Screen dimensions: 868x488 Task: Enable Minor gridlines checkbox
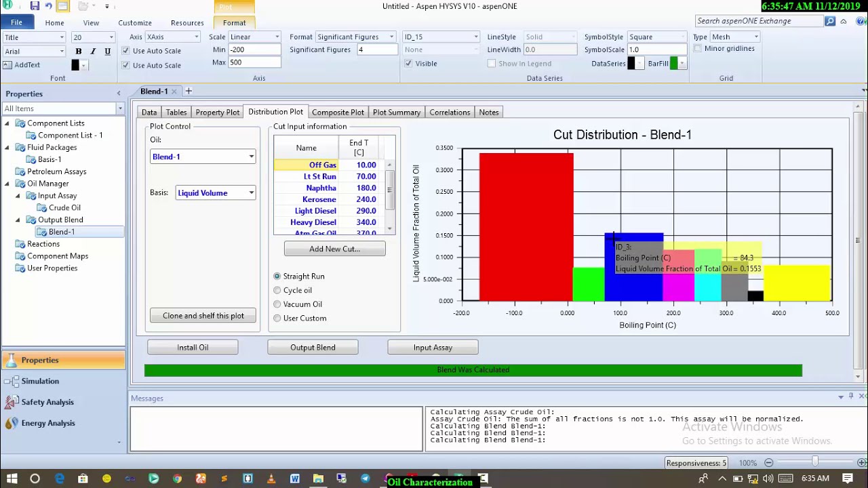(x=698, y=49)
